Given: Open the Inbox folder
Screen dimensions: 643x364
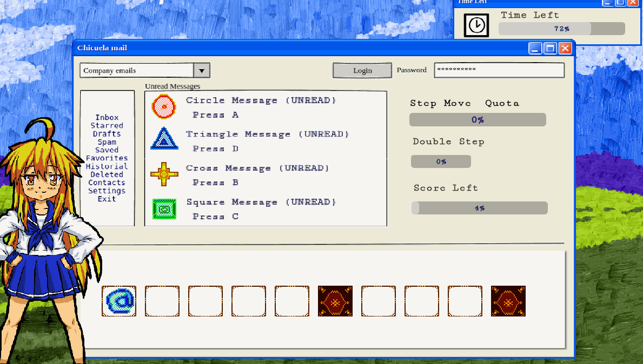Looking at the screenshot, I should point(107,118).
